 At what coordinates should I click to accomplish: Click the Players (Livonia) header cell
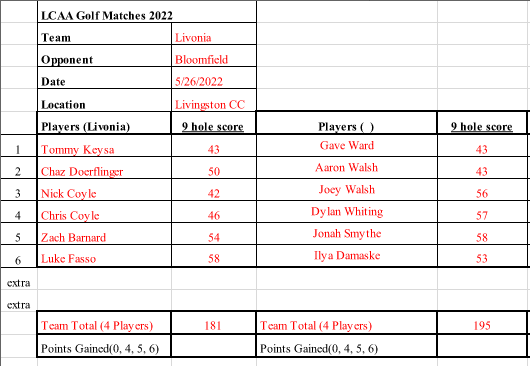coord(104,123)
